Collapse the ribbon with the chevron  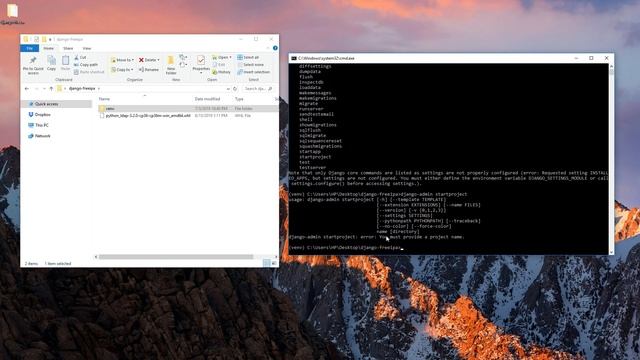tap(268, 48)
